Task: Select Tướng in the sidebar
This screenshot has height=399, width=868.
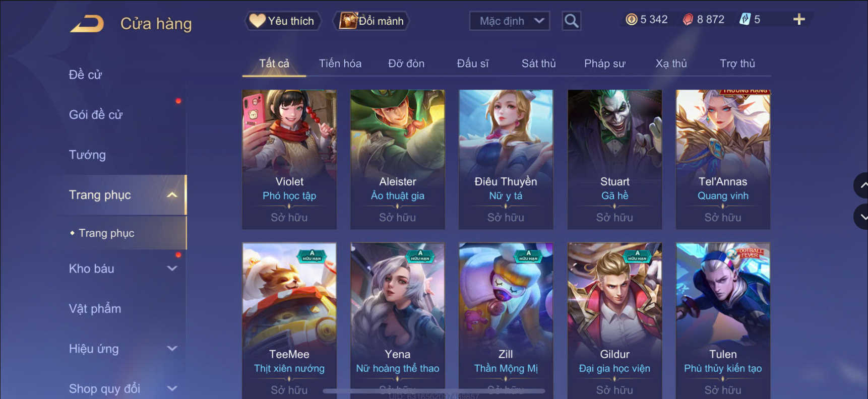Action: tap(87, 155)
